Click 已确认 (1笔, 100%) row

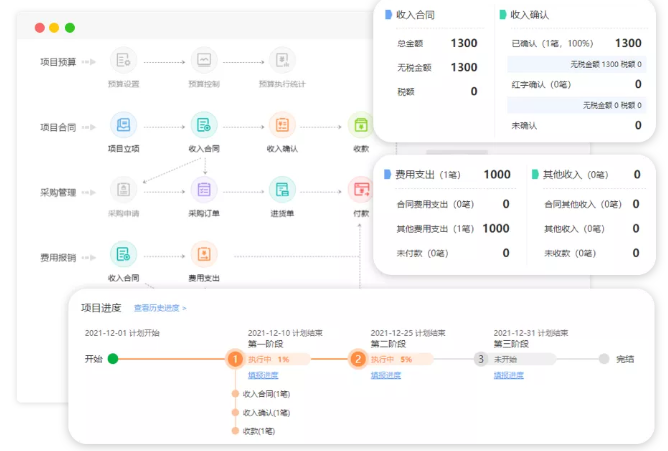point(576,43)
